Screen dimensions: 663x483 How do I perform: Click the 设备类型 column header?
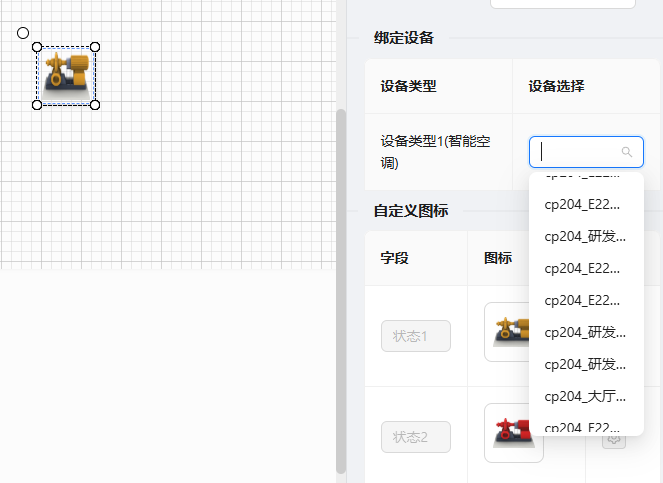[408, 86]
